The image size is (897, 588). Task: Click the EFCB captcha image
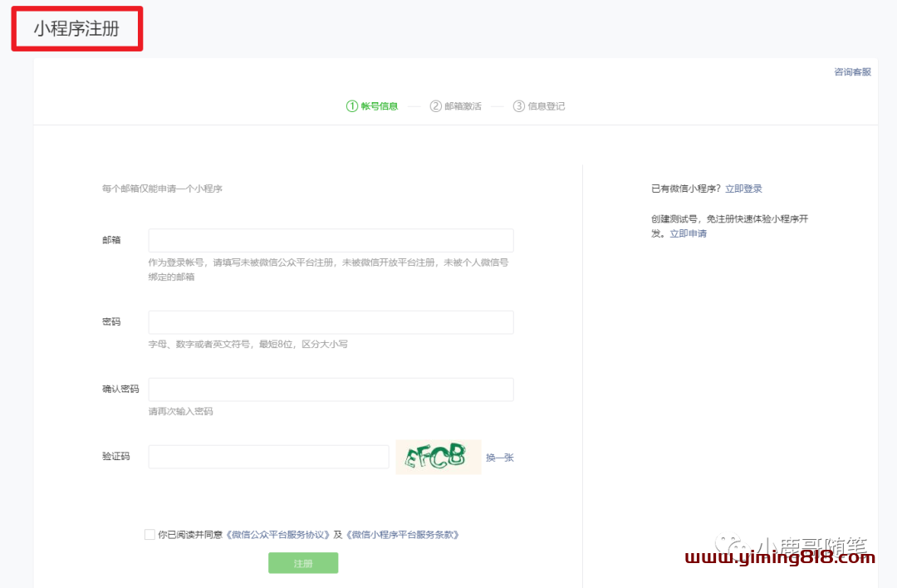[x=438, y=457]
